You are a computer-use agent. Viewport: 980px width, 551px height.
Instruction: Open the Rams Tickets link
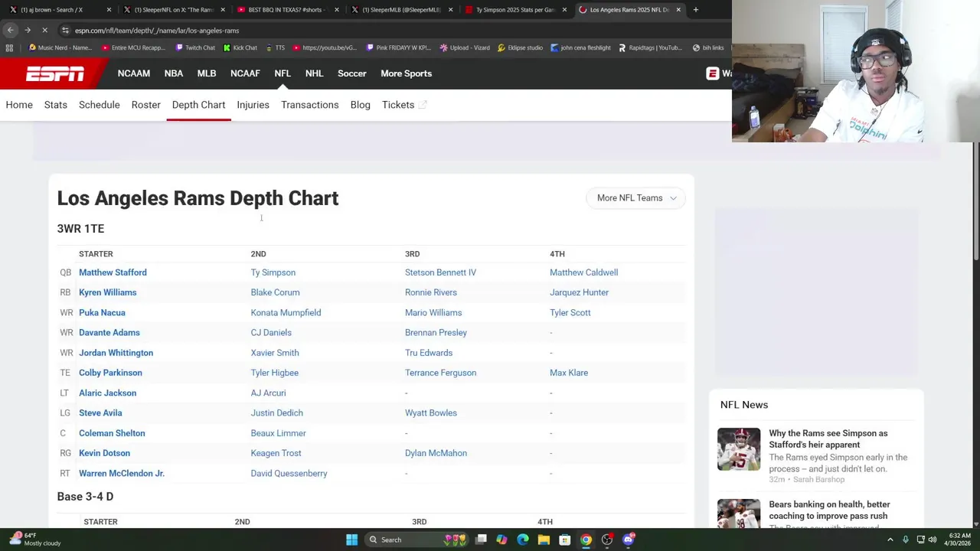coord(403,105)
